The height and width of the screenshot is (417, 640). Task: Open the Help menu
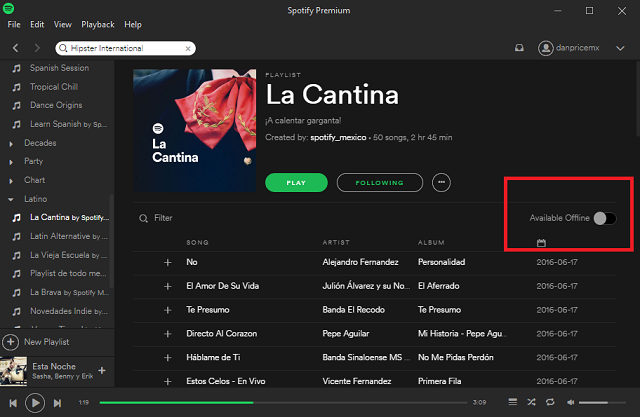point(133,24)
